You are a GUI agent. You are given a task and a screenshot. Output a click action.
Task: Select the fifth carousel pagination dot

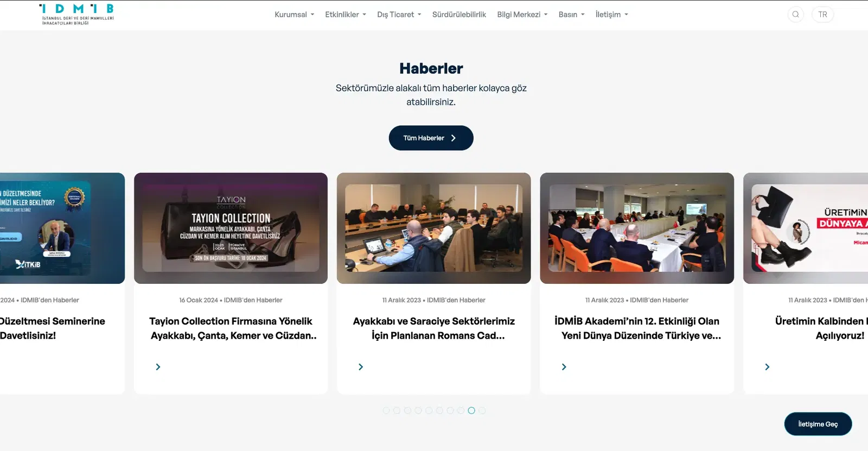pos(429,410)
